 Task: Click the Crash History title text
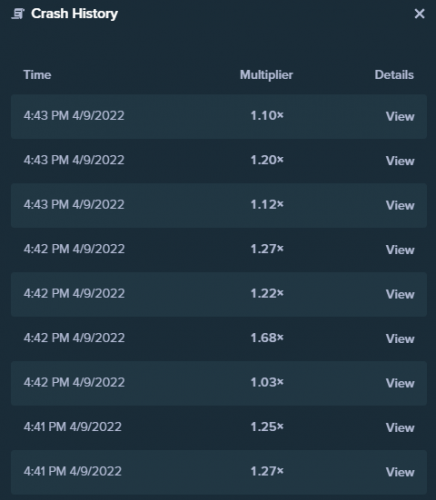(x=74, y=14)
